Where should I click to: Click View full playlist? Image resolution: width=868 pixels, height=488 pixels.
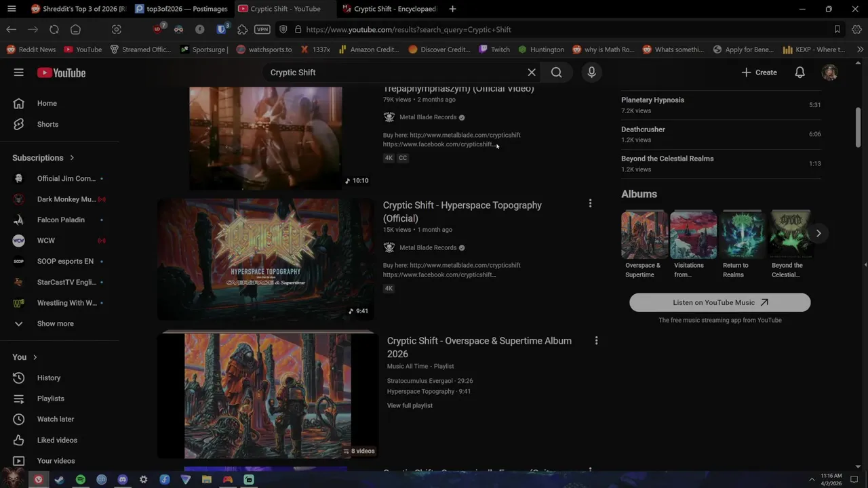[x=410, y=405]
